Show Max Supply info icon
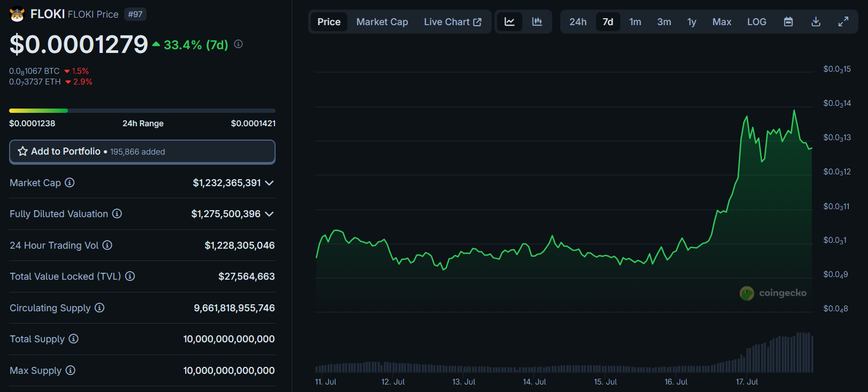The image size is (868, 392). [71, 371]
